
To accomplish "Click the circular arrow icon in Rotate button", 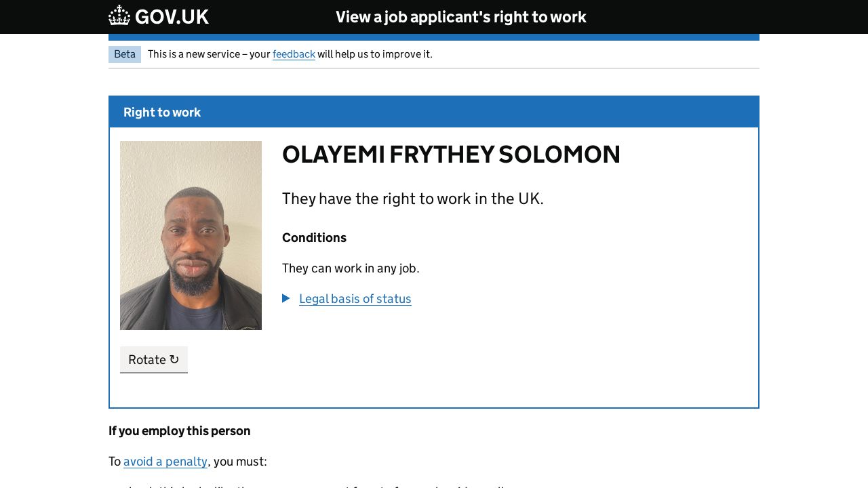I will click(174, 359).
